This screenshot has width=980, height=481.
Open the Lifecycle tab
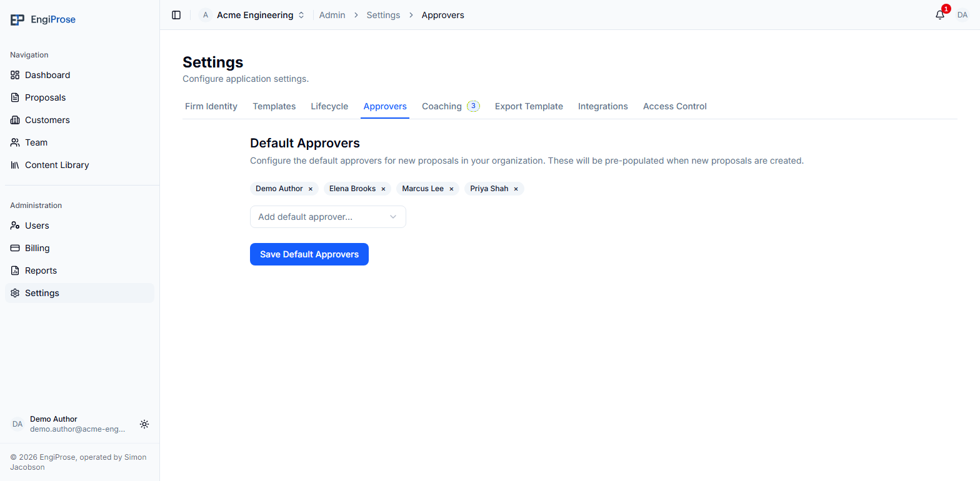click(x=329, y=106)
